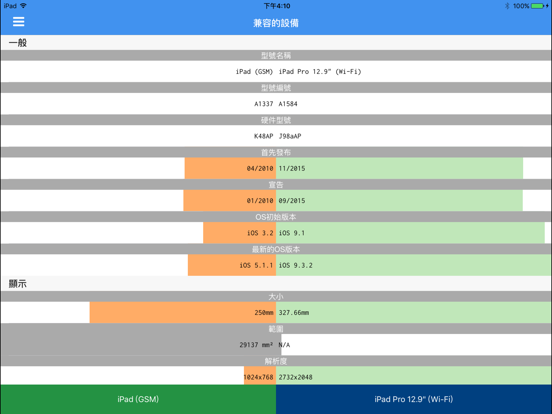
Task: Tap the 01/2010 announced date bar
Action: click(230, 201)
